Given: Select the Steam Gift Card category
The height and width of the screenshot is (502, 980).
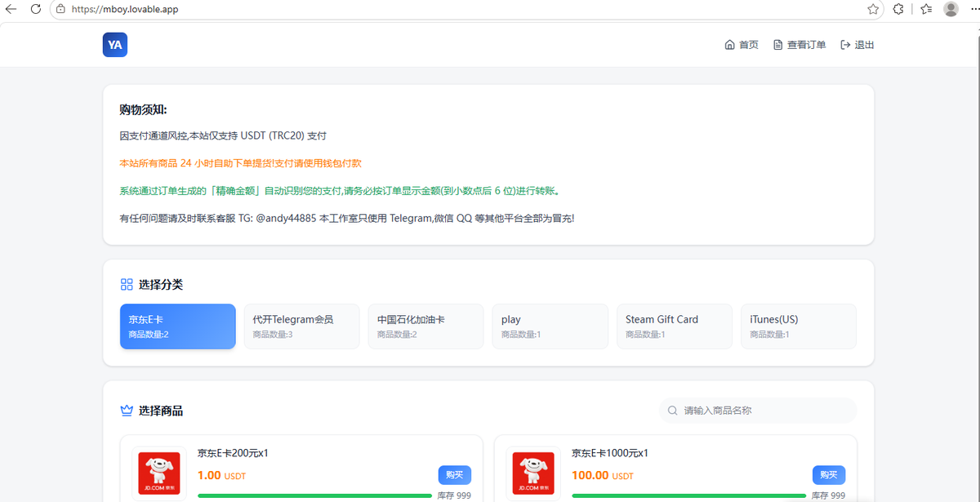Looking at the screenshot, I should tap(675, 327).
